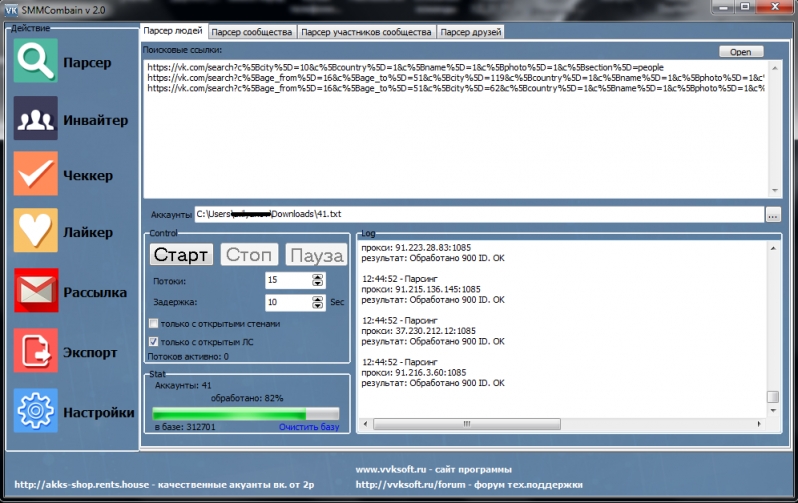This screenshot has width=798, height=503.
Task: Select the Экспорт export icon
Action: click(35, 351)
